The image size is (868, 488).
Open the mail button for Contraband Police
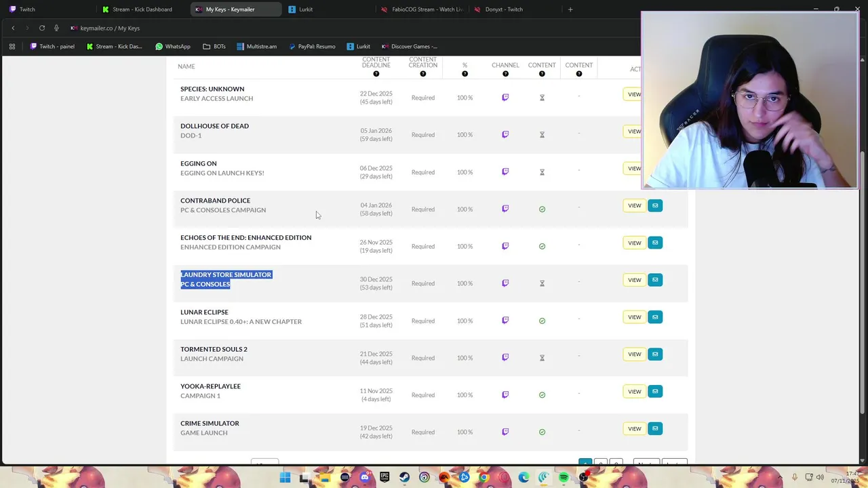655,205
